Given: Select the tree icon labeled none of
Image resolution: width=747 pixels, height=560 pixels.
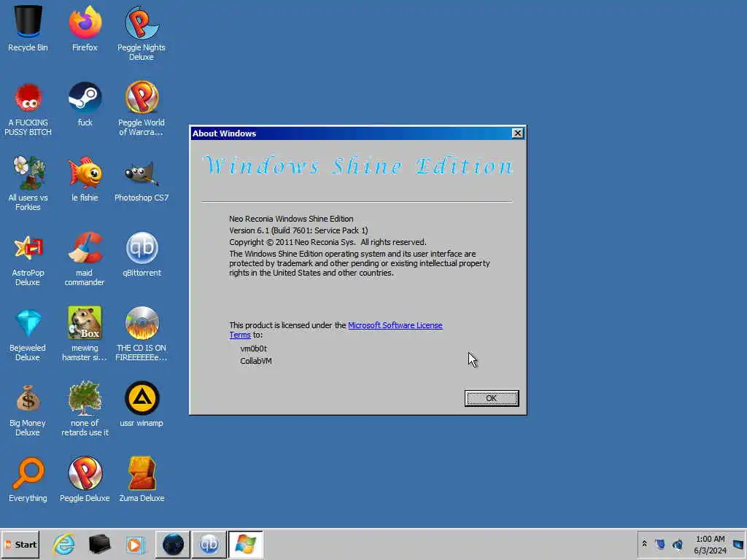Looking at the screenshot, I should click(85, 408).
